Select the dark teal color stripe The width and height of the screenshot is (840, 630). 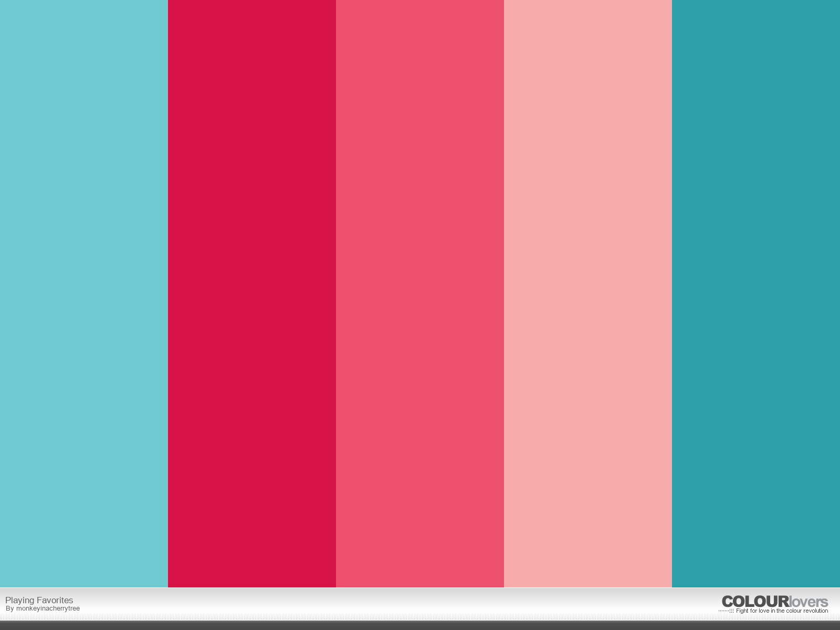point(756,293)
